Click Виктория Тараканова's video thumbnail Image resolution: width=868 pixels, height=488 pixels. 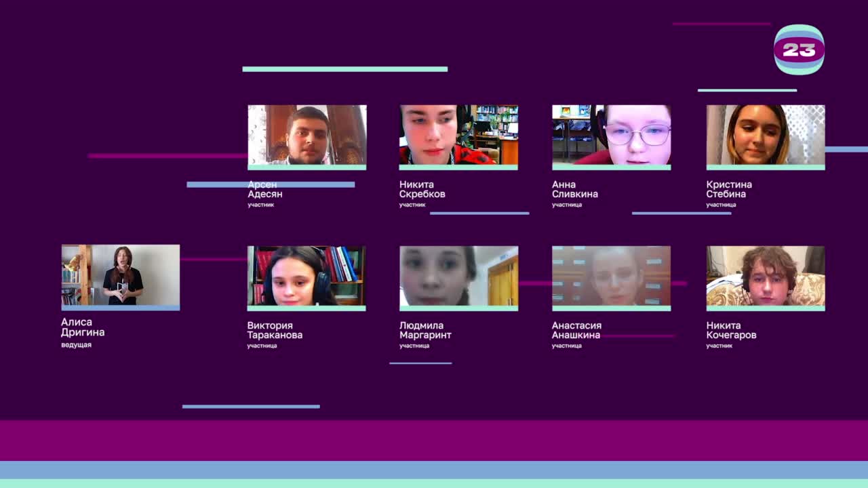click(307, 276)
